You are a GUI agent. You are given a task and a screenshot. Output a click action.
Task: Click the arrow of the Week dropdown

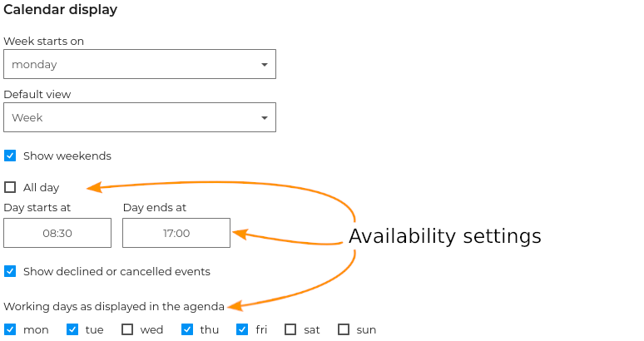pos(265,117)
